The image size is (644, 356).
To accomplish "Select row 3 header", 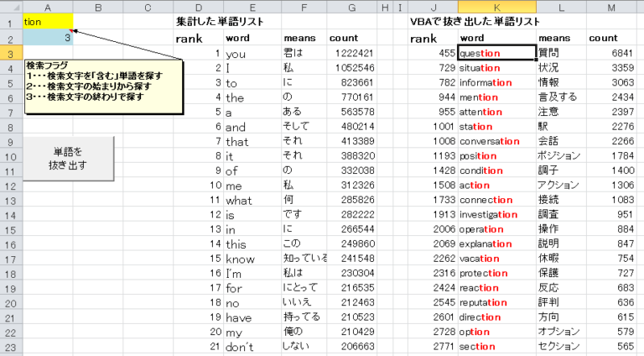I will [x=11, y=54].
